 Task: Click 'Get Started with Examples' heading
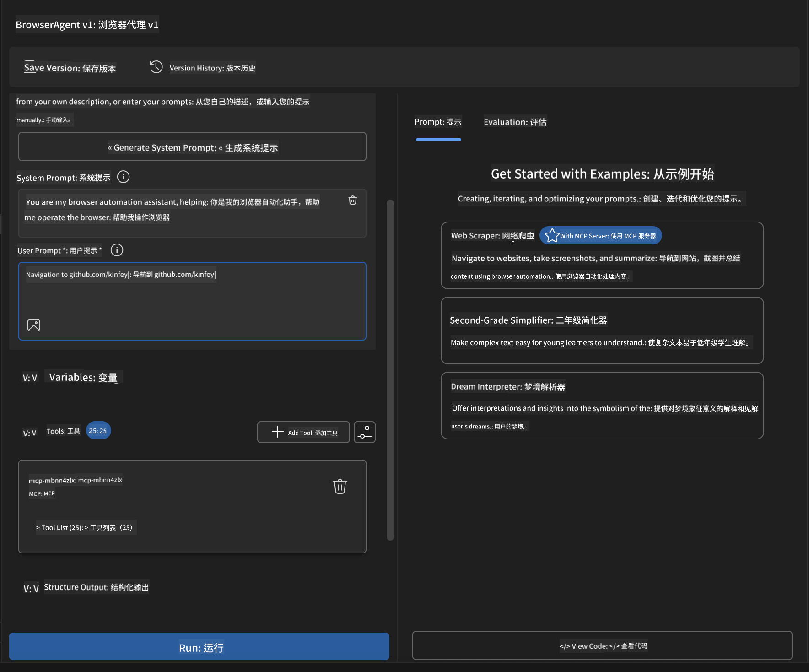coord(602,174)
